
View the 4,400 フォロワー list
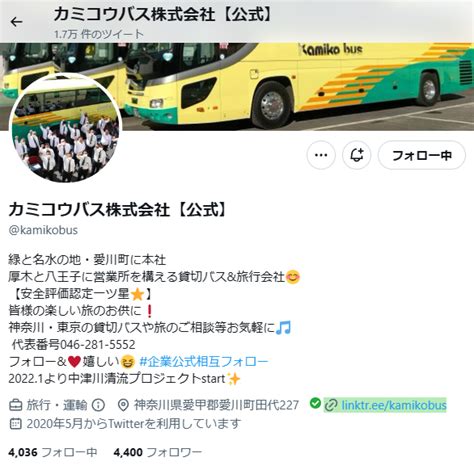(x=157, y=452)
